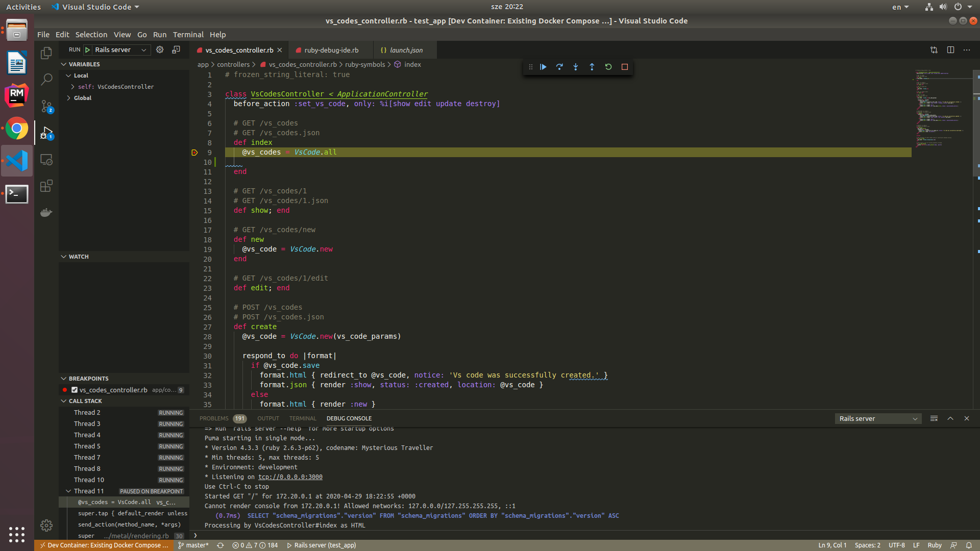
Task: Open the Source Control view
Action: 46,106
